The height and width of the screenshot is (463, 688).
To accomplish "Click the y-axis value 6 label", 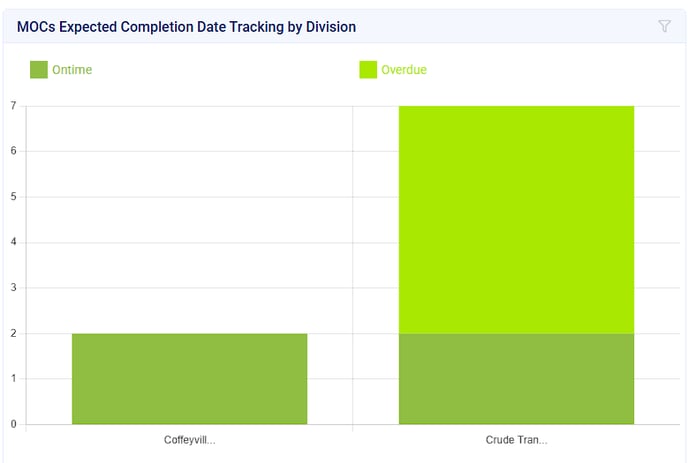I will (x=13, y=151).
